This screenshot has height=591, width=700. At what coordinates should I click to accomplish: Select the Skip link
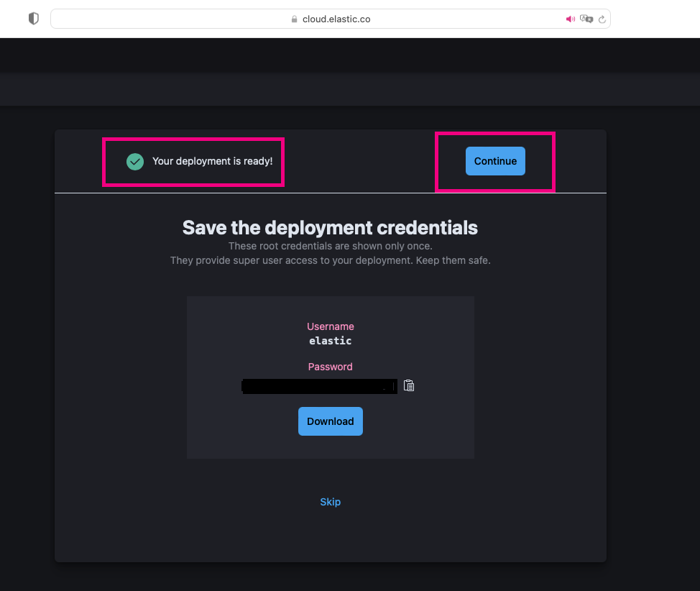tap(330, 501)
